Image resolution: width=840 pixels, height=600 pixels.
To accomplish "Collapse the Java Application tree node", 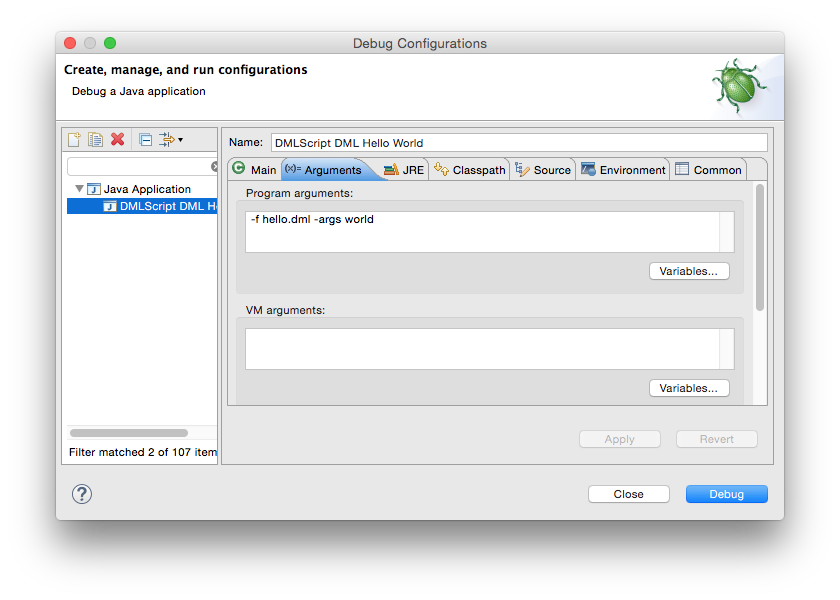I will (x=79, y=188).
